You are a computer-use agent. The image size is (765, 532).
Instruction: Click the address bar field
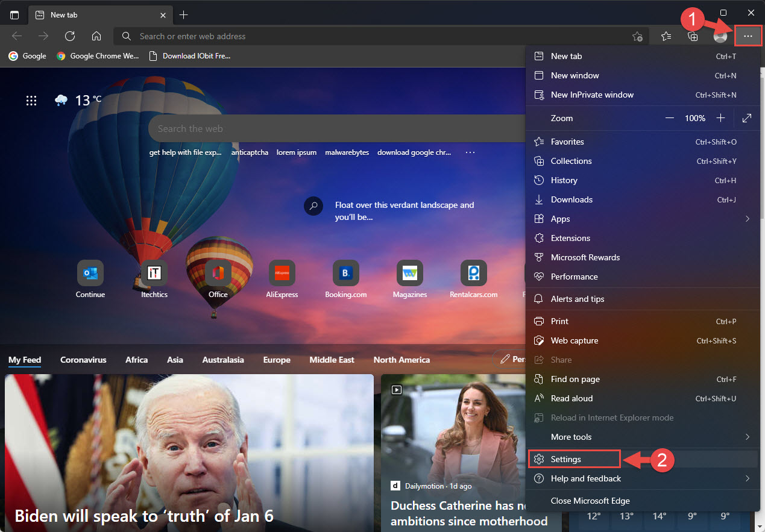click(x=381, y=36)
